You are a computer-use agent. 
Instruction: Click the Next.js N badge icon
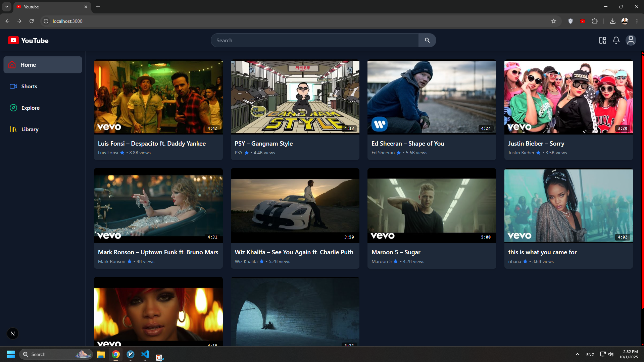13,333
